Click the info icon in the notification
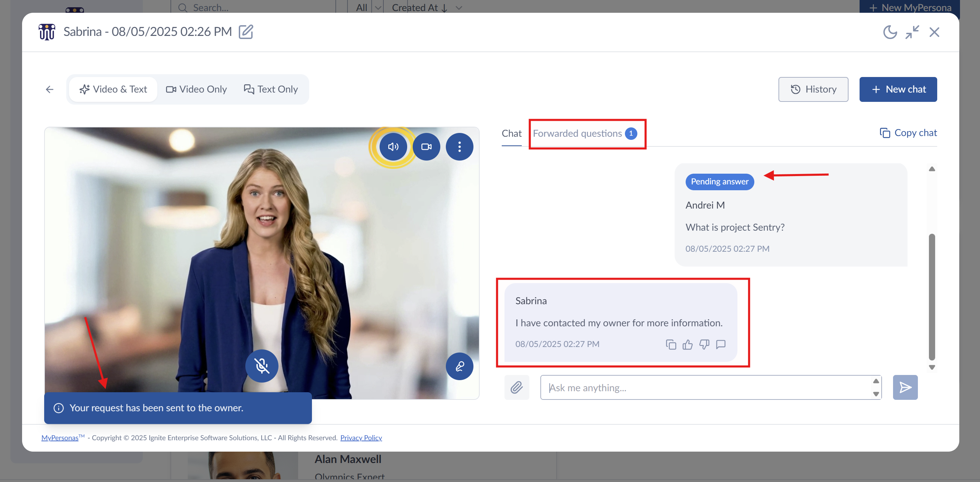Viewport: 980px width, 482px height. pos(59,408)
